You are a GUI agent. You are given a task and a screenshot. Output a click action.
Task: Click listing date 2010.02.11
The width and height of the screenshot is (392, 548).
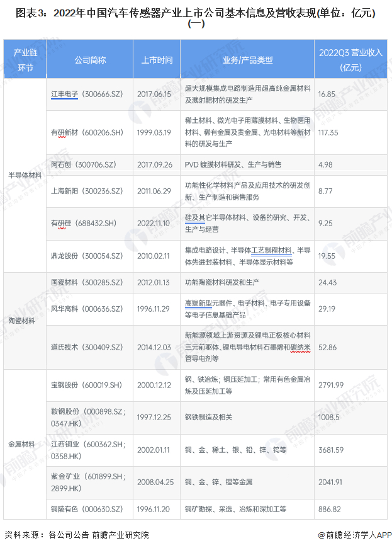154,256
